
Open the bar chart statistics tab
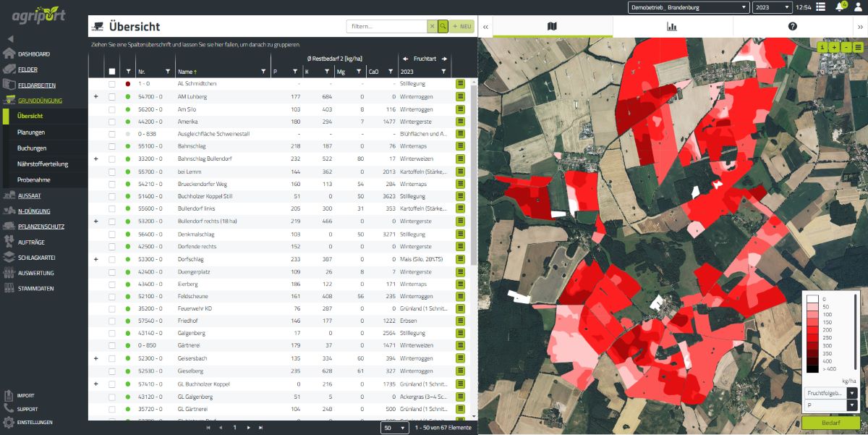(672, 27)
